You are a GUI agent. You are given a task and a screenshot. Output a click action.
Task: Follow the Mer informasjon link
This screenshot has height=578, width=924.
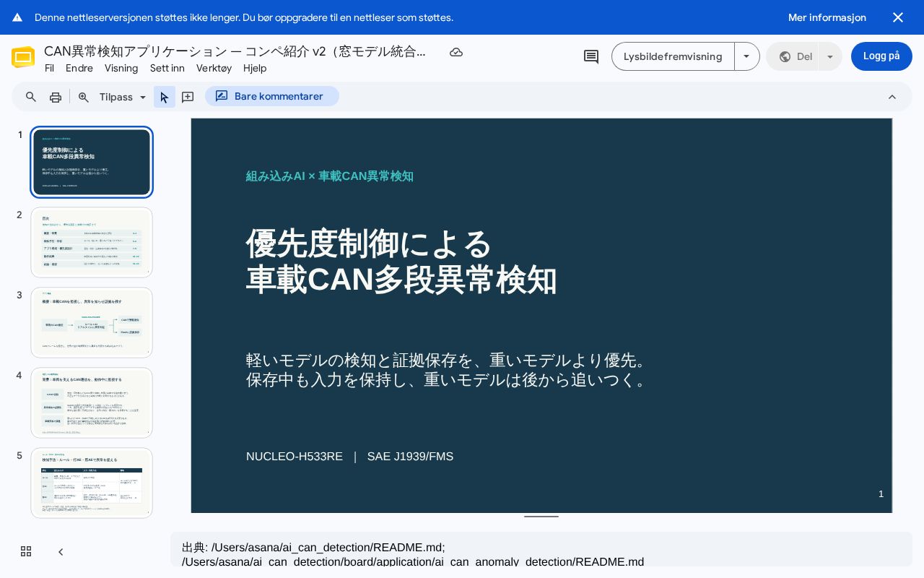pyautogui.click(x=827, y=17)
